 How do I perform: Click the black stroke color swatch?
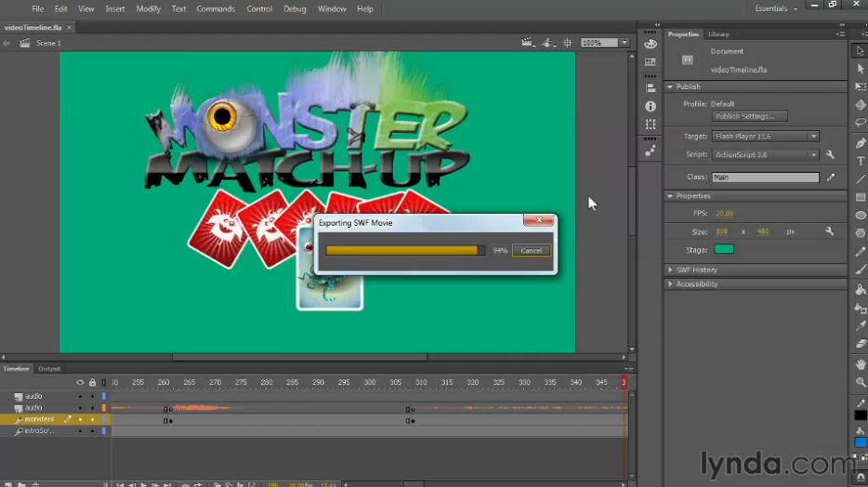pos(861,415)
